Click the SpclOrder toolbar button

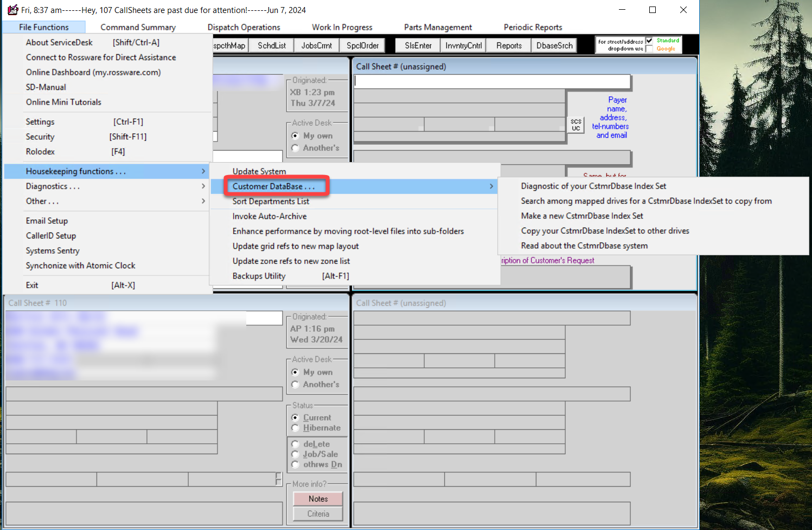pyautogui.click(x=362, y=46)
